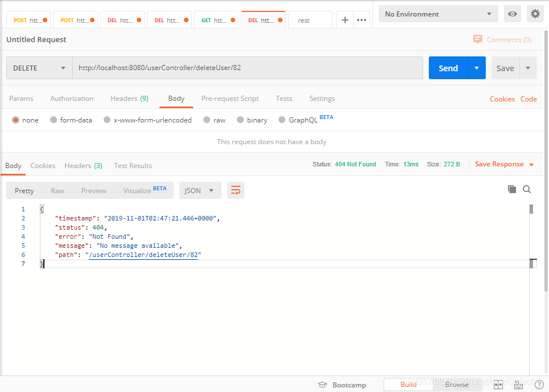
Task: Click the environment quick look eye icon
Action: 512,14
